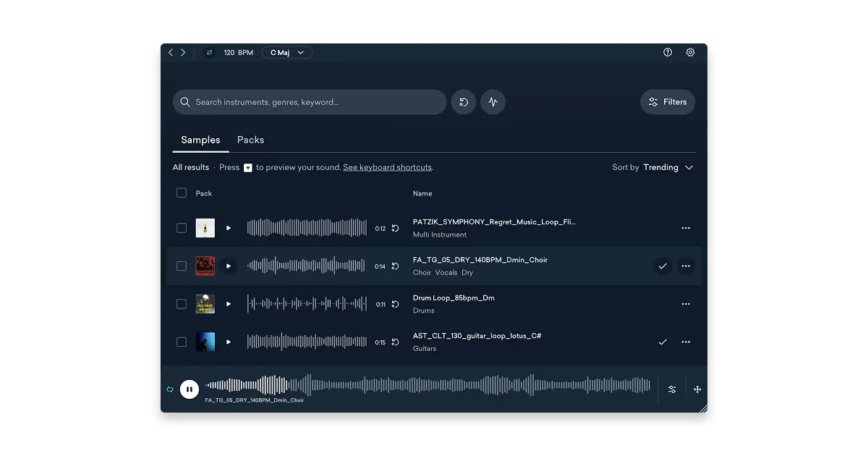Image resolution: width=868 pixels, height=456 pixels.
Task: Click the Guitars tag
Action: click(x=425, y=348)
